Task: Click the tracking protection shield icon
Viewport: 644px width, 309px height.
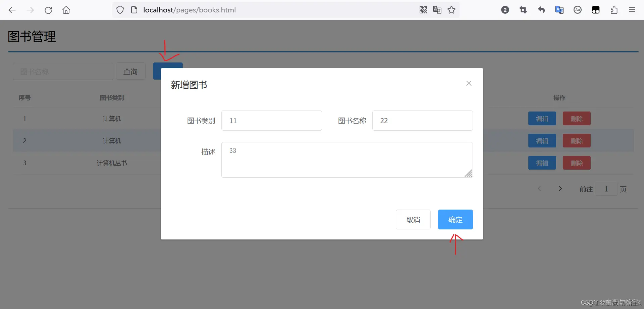Action: click(120, 10)
